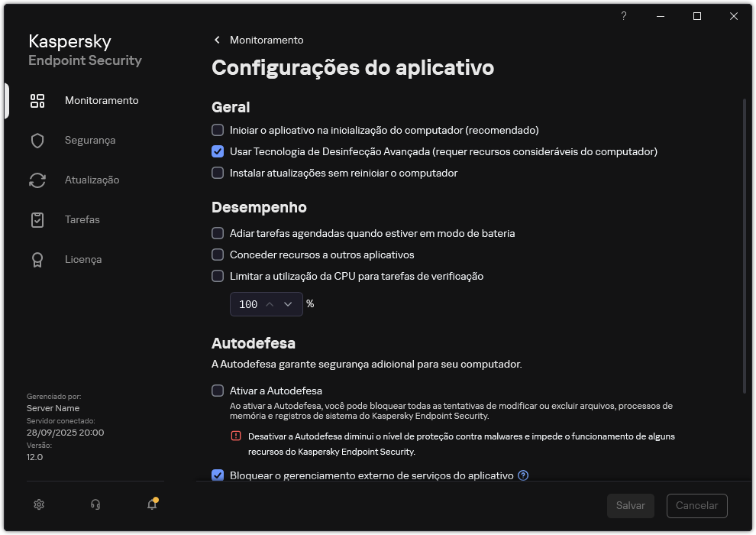Decrease CPU limit with the down arrow

[x=287, y=303]
